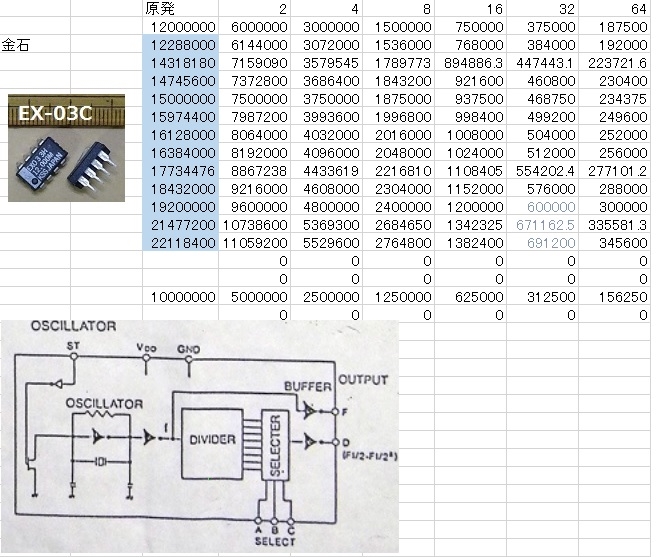
Task: Click the 187500 cell in first row
Action: pos(614,27)
